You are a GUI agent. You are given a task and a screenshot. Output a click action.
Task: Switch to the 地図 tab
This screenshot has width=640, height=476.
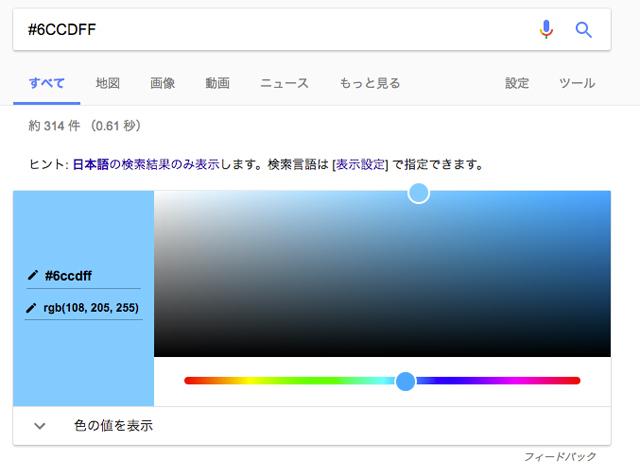[108, 83]
